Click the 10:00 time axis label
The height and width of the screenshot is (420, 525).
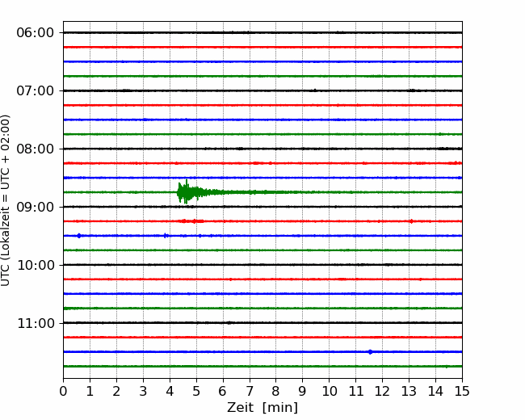36,265
